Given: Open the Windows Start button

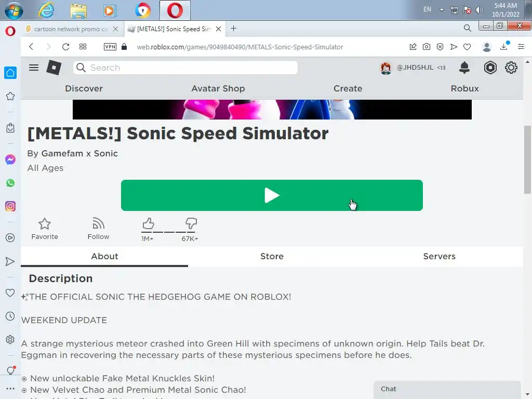Looking at the screenshot, I should tap(14, 10).
